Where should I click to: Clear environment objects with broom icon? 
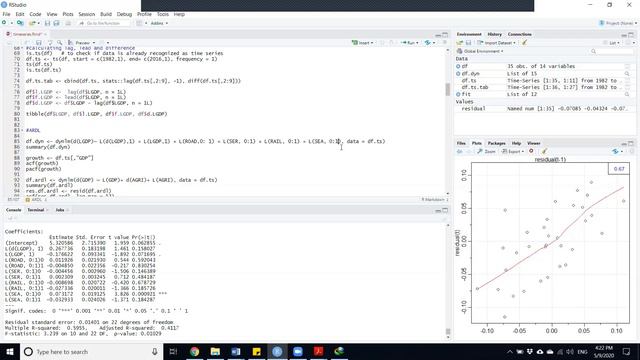pyautogui.click(x=524, y=42)
